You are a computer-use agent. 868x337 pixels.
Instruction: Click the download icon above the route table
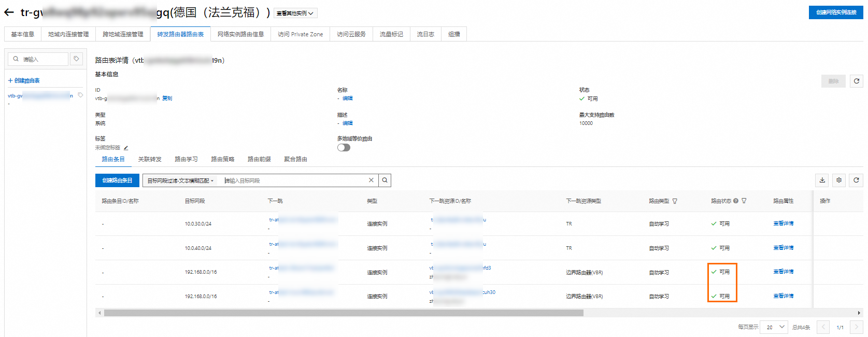click(822, 180)
